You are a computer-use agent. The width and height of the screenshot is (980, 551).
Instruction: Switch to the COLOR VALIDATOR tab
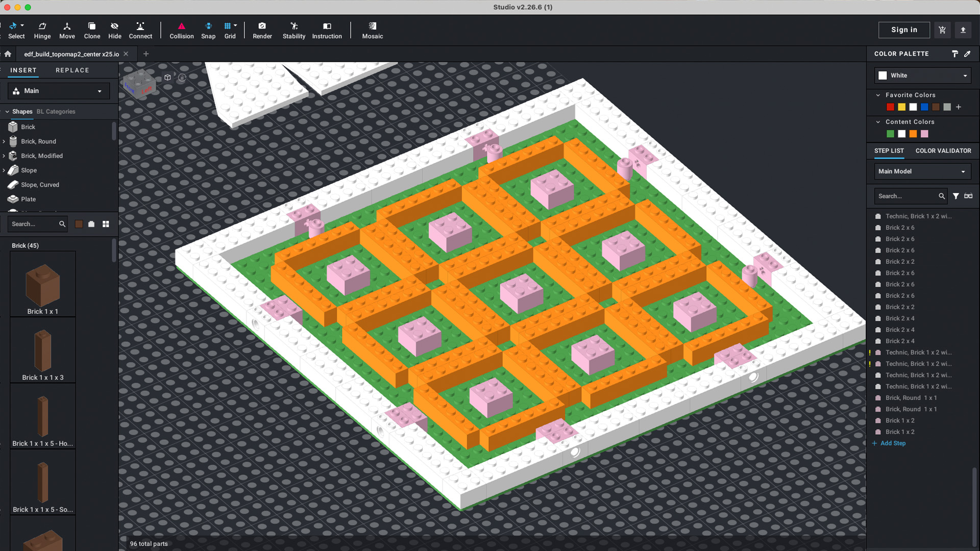pos(943,151)
